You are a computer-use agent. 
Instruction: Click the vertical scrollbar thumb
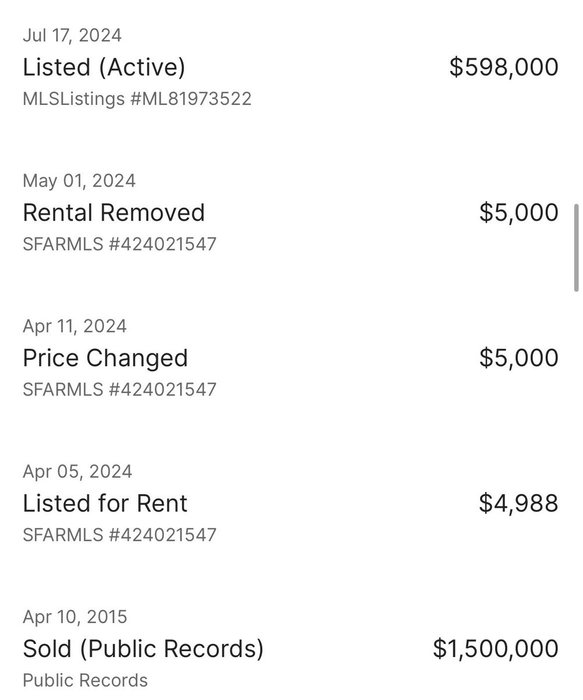click(x=576, y=247)
